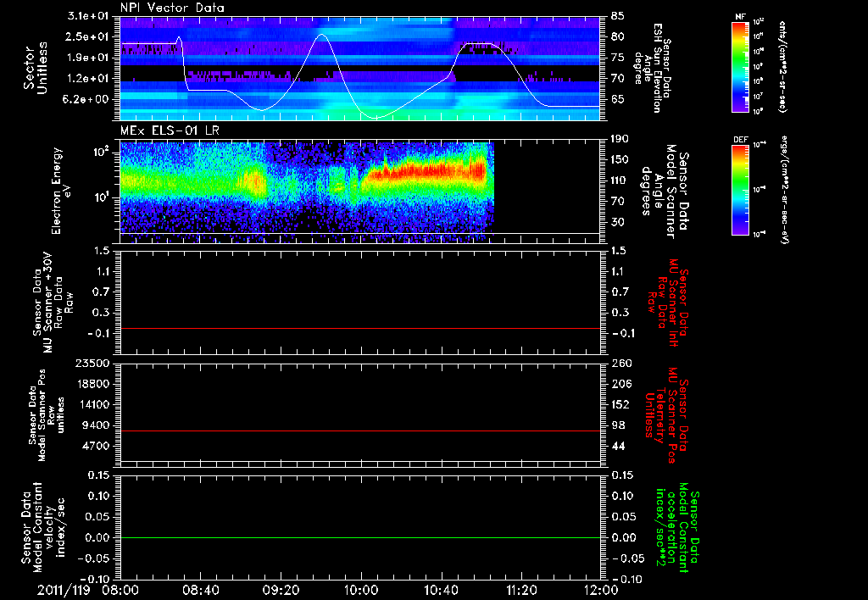Select the "150" scanner angle tick label
Screen dimensions: 868x600
(620, 160)
